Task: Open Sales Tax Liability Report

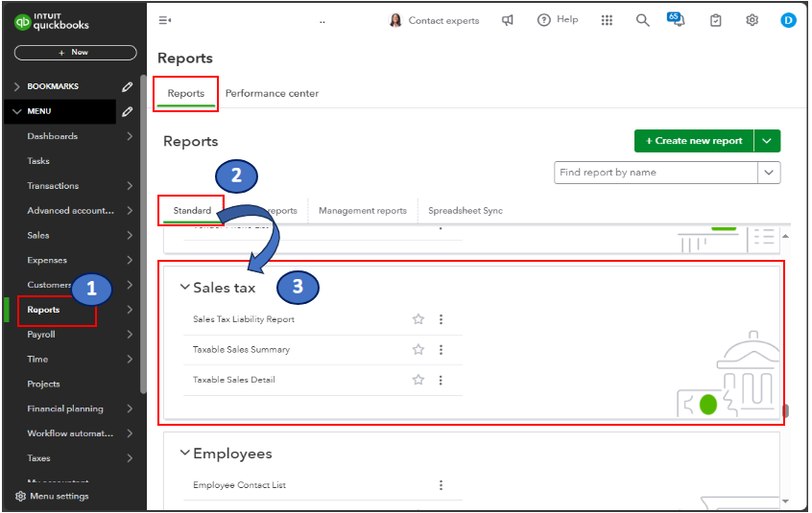Action: pos(244,319)
